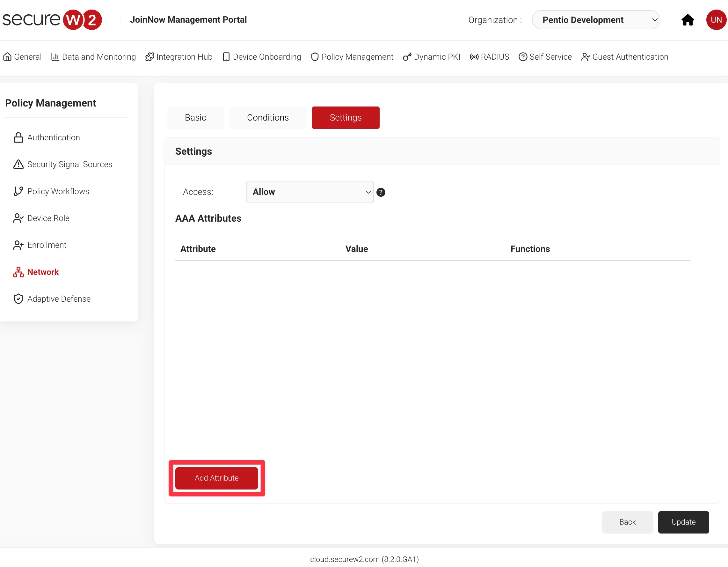Switch to the Basic tab
The image size is (728, 567).
[x=195, y=117]
